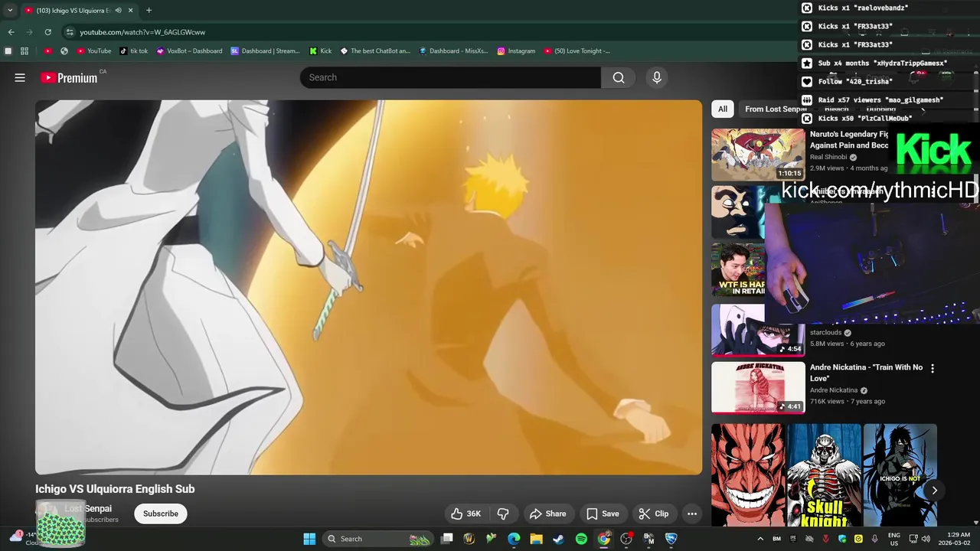Open options for Andre Nickatina video
The width and height of the screenshot is (980, 551).
932,368
